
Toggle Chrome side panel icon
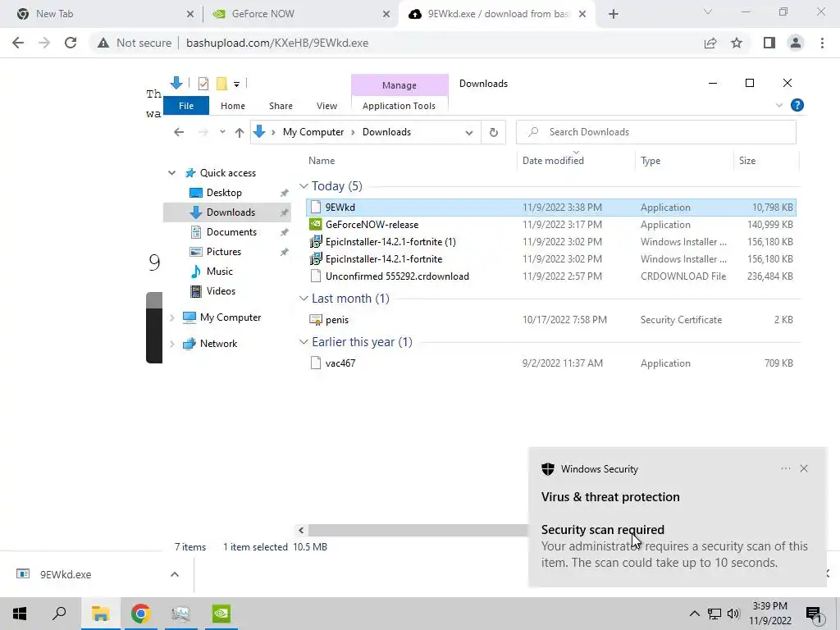769,43
